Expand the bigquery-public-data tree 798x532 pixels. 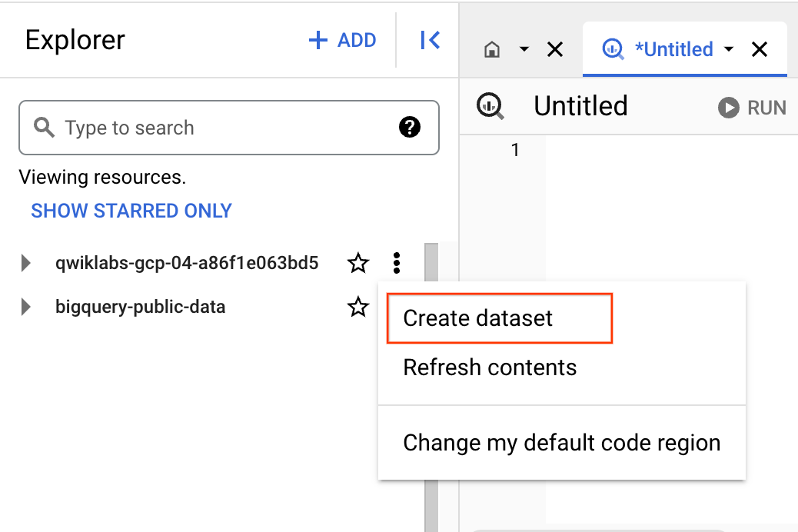(x=25, y=307)
